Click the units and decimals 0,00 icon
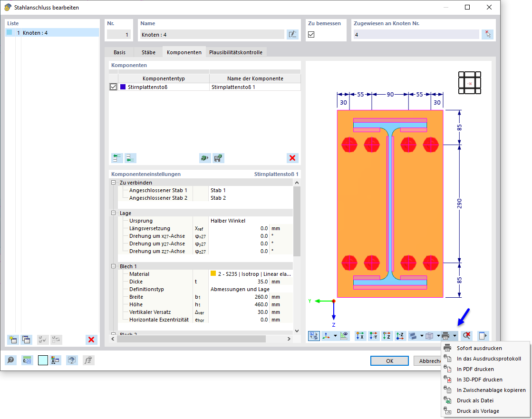Screen dimensions: 532x419 (27, 360)
